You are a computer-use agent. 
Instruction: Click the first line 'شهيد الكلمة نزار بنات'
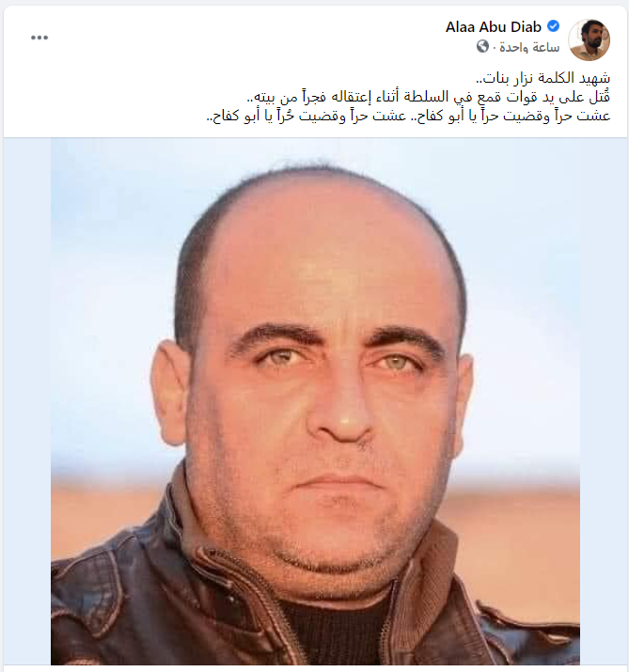point(543,78)
